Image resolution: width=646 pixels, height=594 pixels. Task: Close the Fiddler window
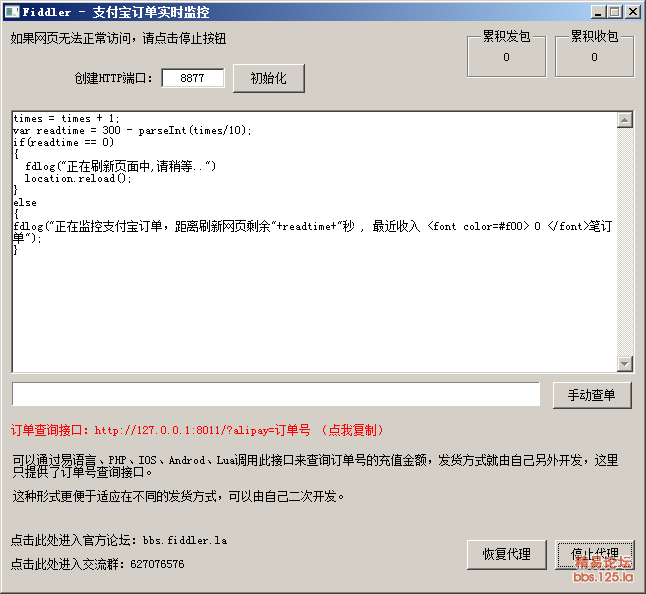click(632, 12)
